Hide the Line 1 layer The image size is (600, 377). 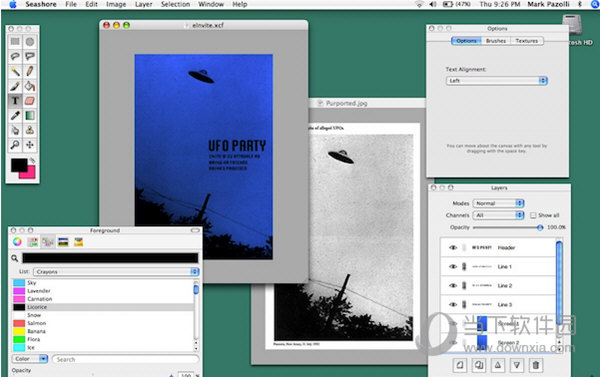tap(453, 266)
